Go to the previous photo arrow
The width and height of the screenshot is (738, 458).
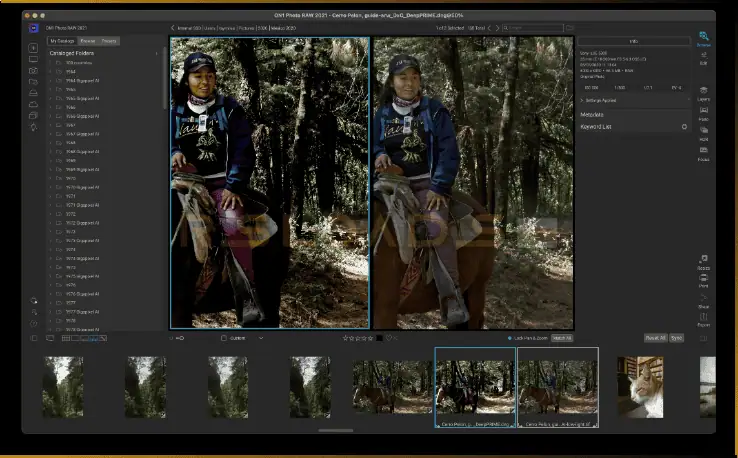(x=489, y=28)
